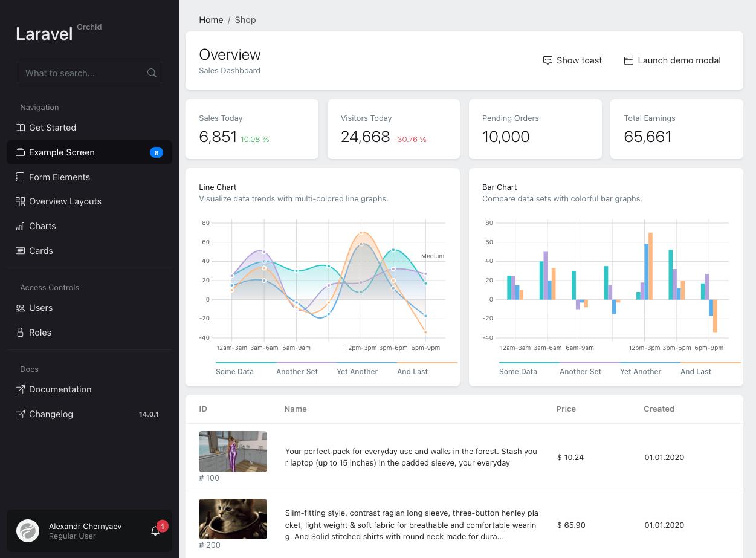This screenshot has width=756, height=558.
Task: Click the Users people icon
Action: point(20,308)
